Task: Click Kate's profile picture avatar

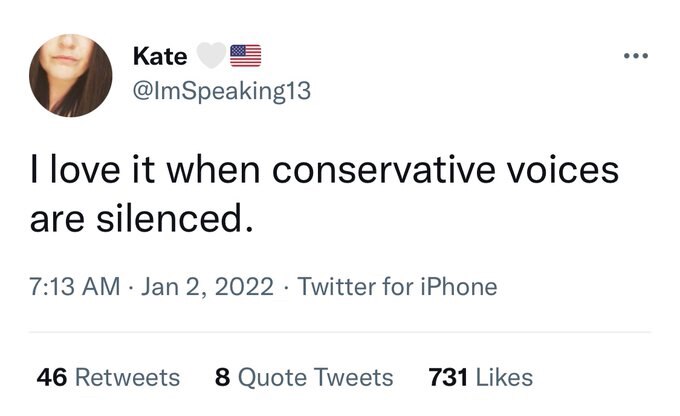Action: (70, 75)
